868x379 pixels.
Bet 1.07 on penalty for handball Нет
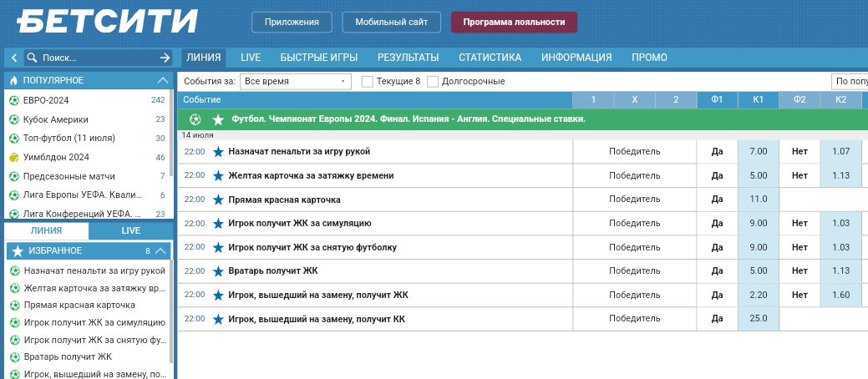pyautogui.click(x=841, y=152)
